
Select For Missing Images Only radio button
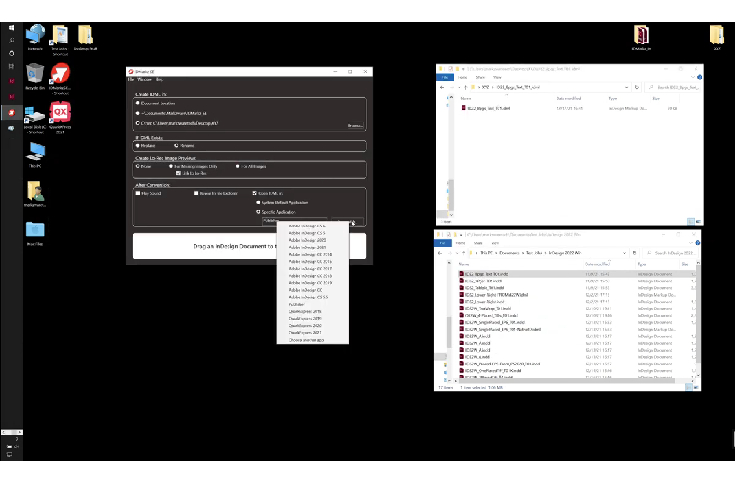pos(171,166)
